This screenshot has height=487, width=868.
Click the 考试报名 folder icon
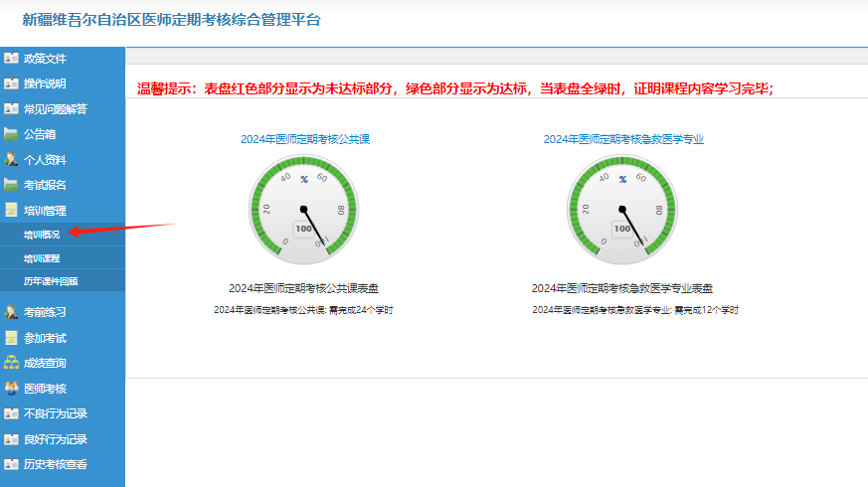pyautogui.click(x=11, y=185)
